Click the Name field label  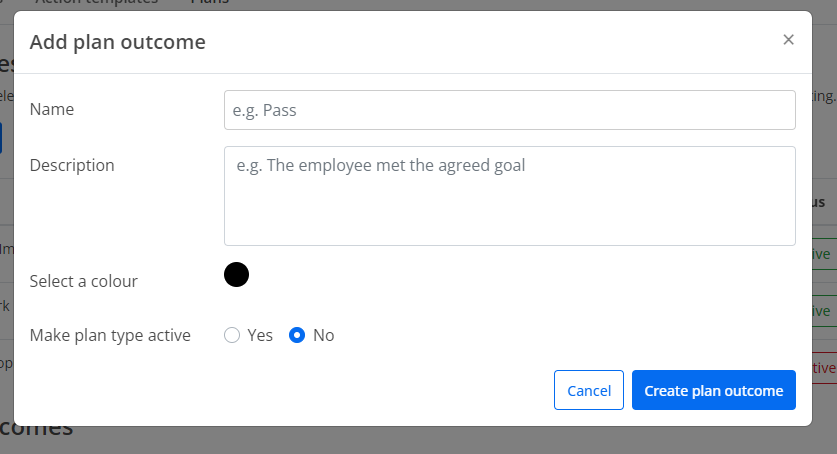click(x=52, y=109)
